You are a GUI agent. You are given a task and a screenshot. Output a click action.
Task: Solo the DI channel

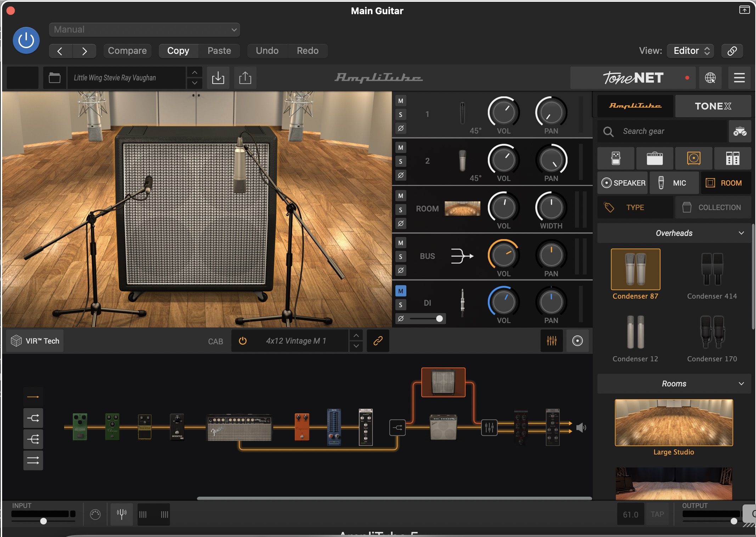[401, 305]
